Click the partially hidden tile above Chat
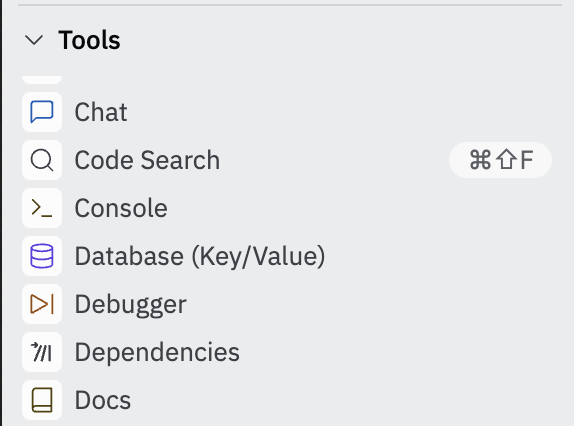The height and width of the screenshot is (426, 574). click(x=42, y=80)
